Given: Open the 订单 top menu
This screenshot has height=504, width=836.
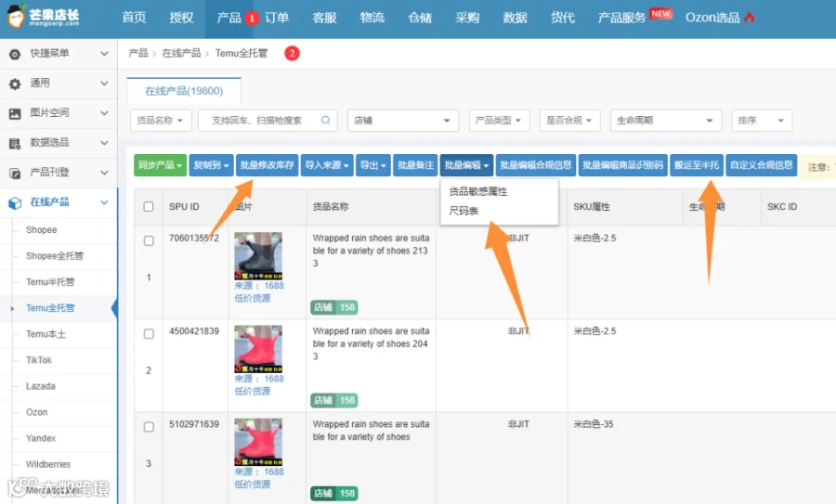Looking at the screenshot, I should tap(277, 18).
